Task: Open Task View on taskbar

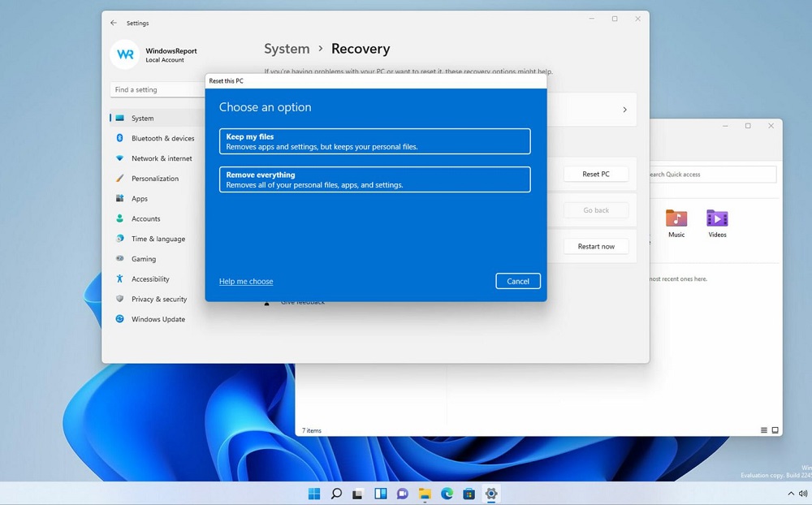Action: [358, 494]
